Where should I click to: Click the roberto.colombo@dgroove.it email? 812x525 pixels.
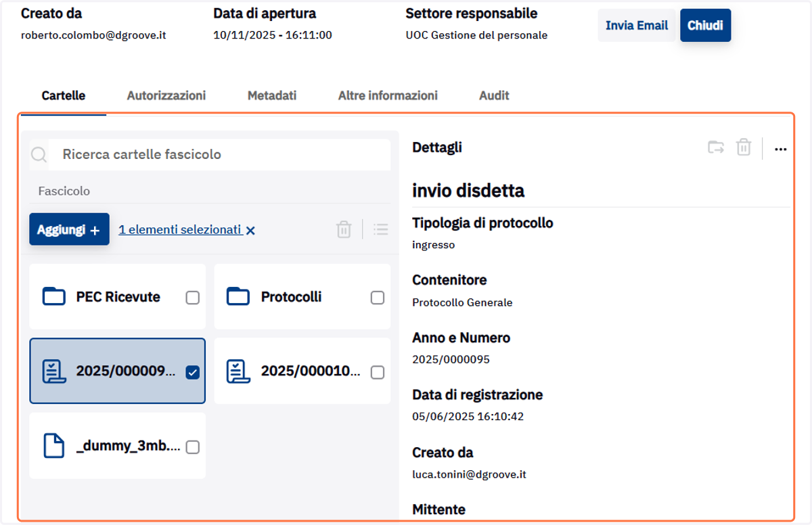[93, 35]
